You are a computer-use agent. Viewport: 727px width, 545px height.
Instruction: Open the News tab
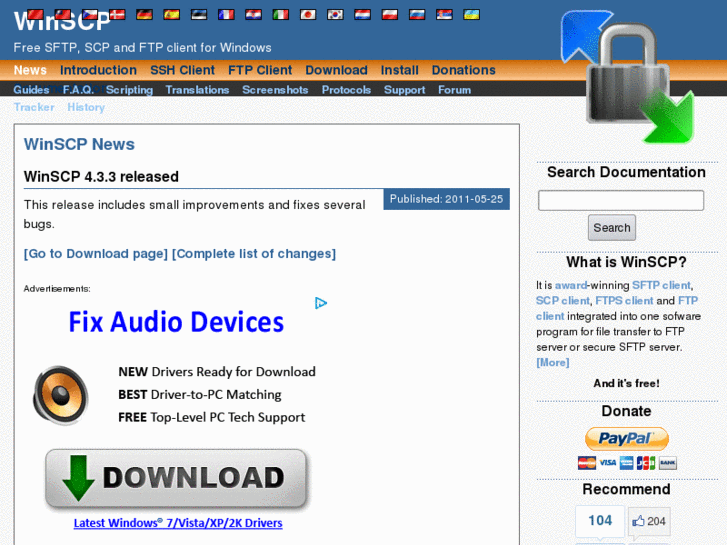(30, 70)
